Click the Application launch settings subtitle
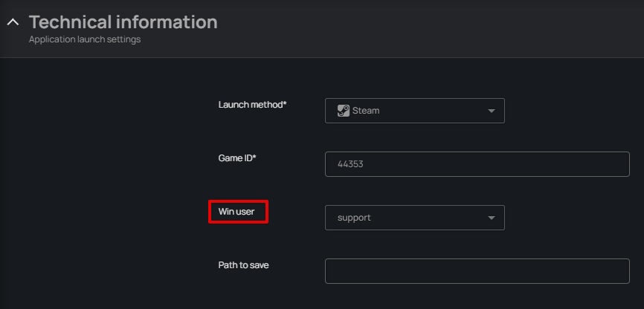 [84, 39]
